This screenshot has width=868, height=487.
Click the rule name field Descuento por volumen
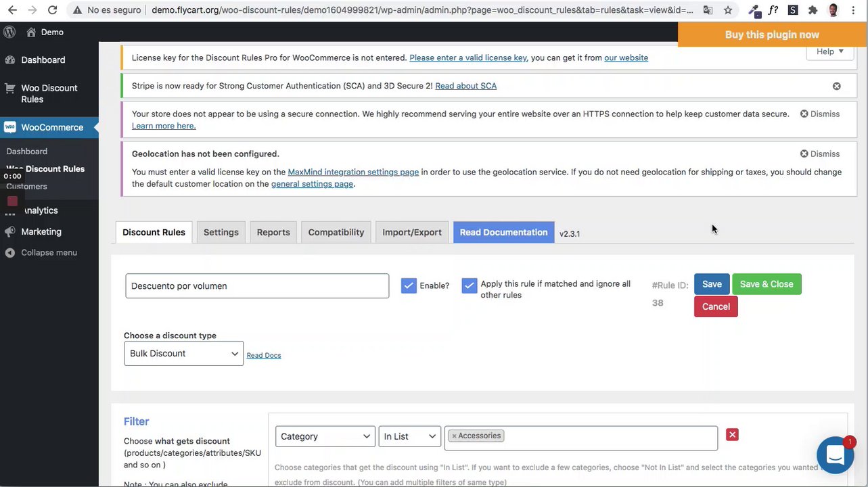[x=257, y=286]
